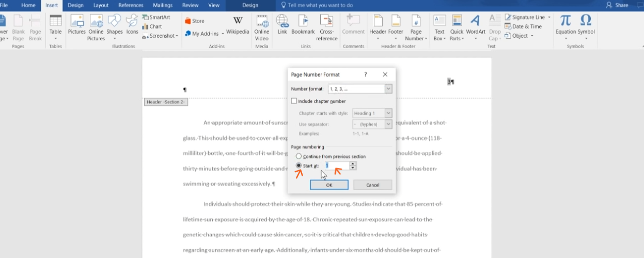Insert Date & Time
The height and width of the screenshot is (258, 644).
coord(523,26)
